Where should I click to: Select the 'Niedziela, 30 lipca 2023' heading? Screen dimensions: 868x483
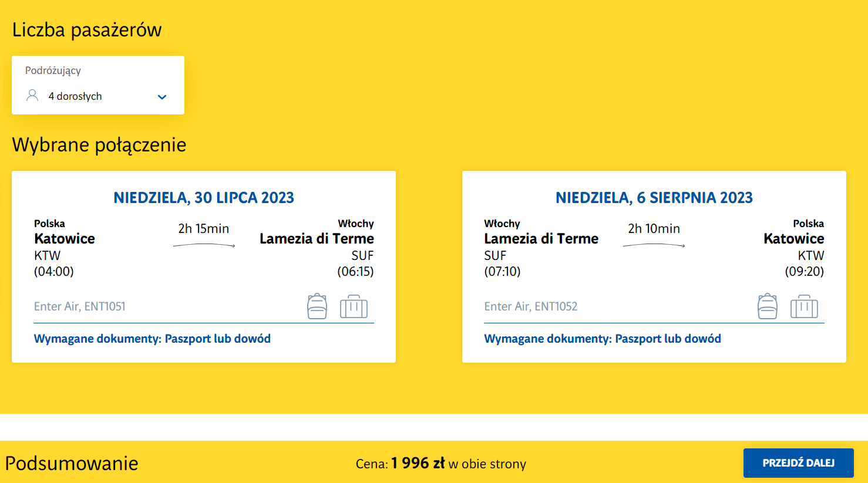[204, 198]
